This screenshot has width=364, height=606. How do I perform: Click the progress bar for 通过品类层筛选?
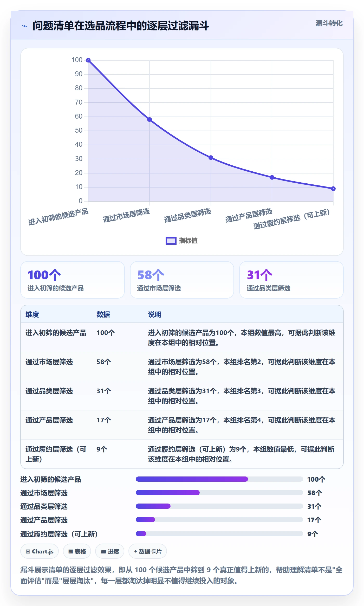coord(219,506)
